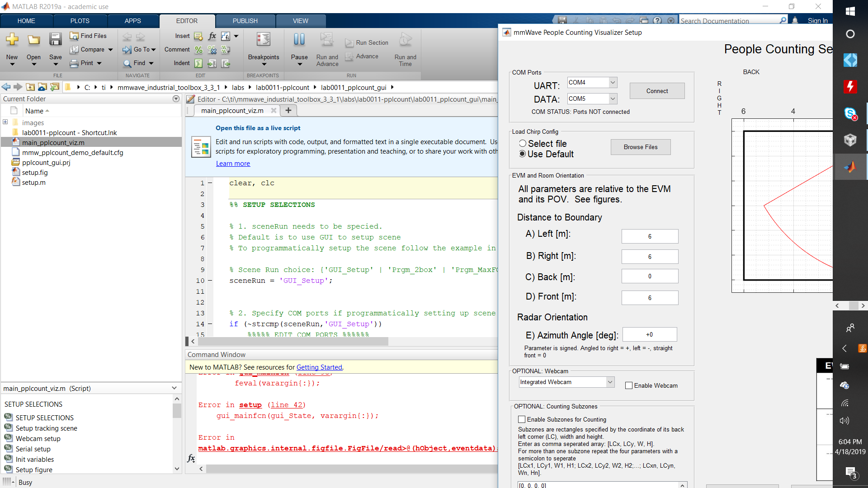Screen dimensions: 868x488
Task: Go up one folder level
Action: [x=30, y=87]
